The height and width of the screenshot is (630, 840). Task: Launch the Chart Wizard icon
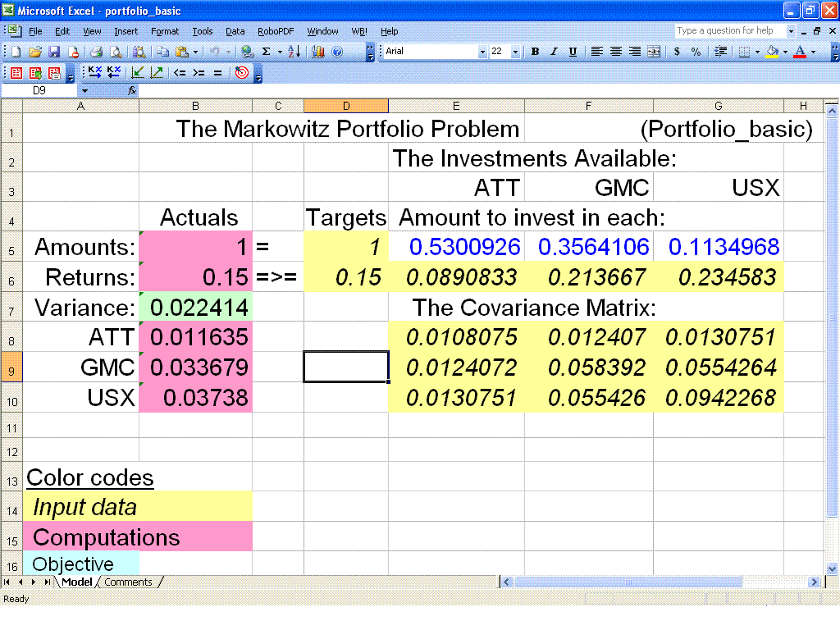(318, 52)
